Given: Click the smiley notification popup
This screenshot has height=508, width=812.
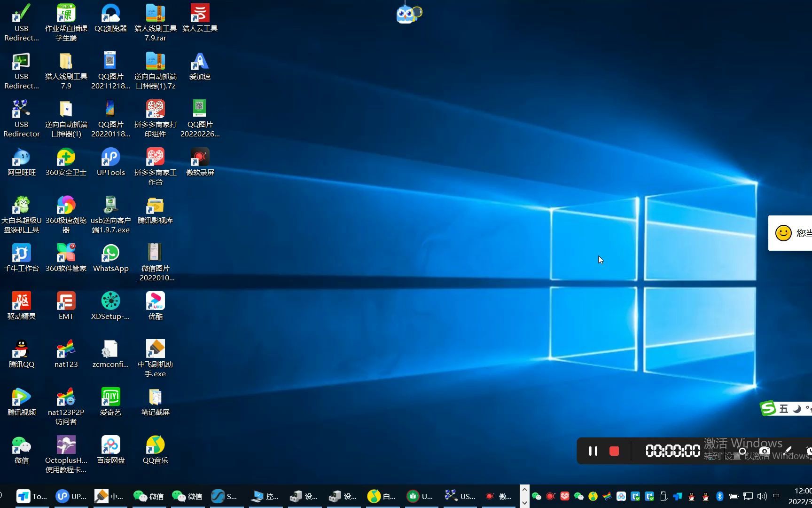Looking at the screenshot, I should coord(790,233).
